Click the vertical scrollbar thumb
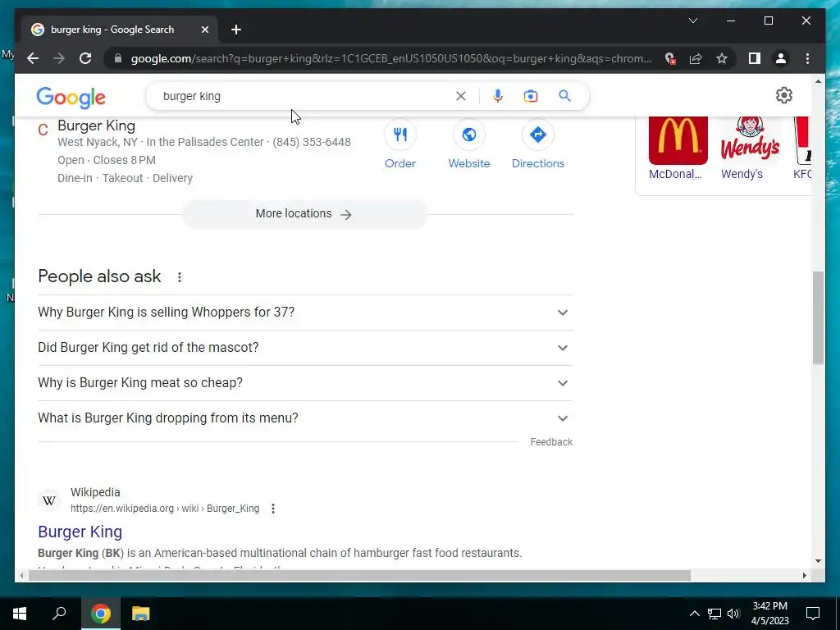 [818, 317]
